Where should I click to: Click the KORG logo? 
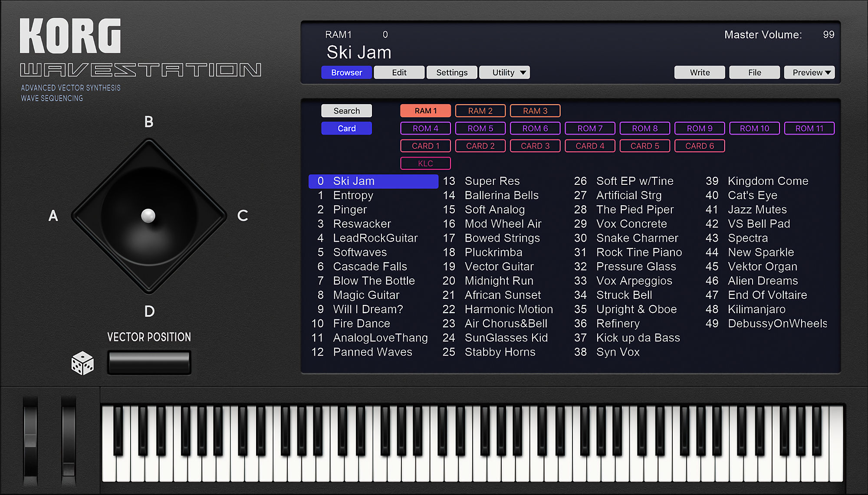[x=70, y=36]
